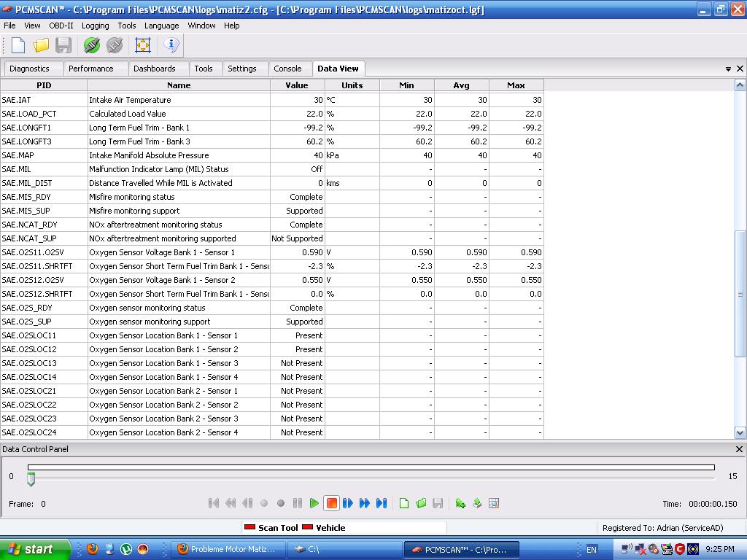Open the Logging menu
747x560 pixels.
coord(95,26)
